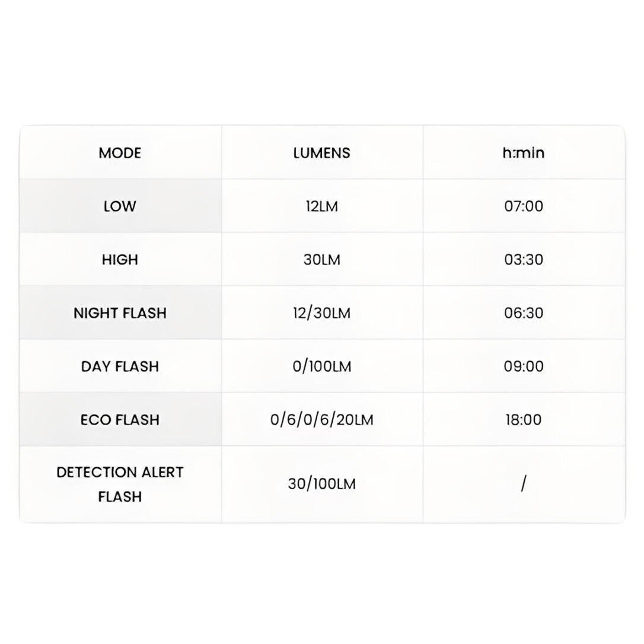Viewport: 644px width, 644px height.
Task: Click the 0/6/0/6/20LM lumens cell
Action: [x=321, y=420]
